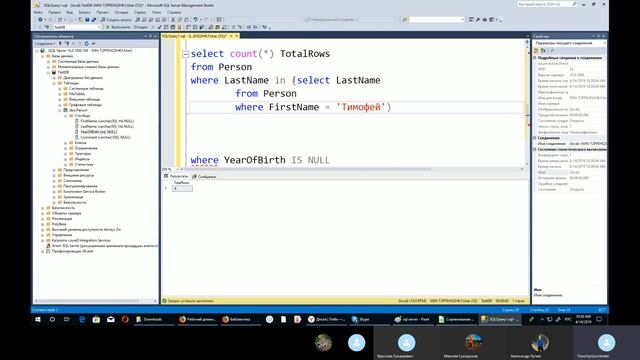Expand the Системные базы данных node
The image size is (640, 360).
coord(48,61)
